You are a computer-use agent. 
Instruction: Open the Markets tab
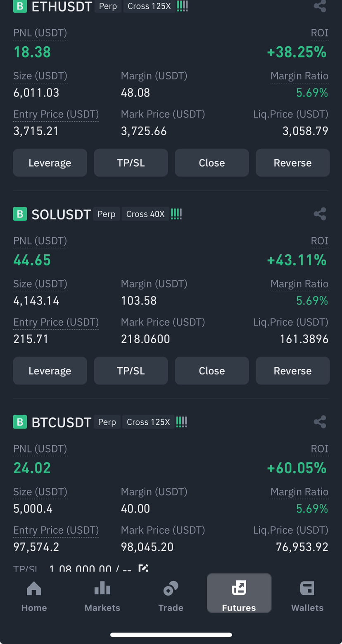click(x=102, y=596)
